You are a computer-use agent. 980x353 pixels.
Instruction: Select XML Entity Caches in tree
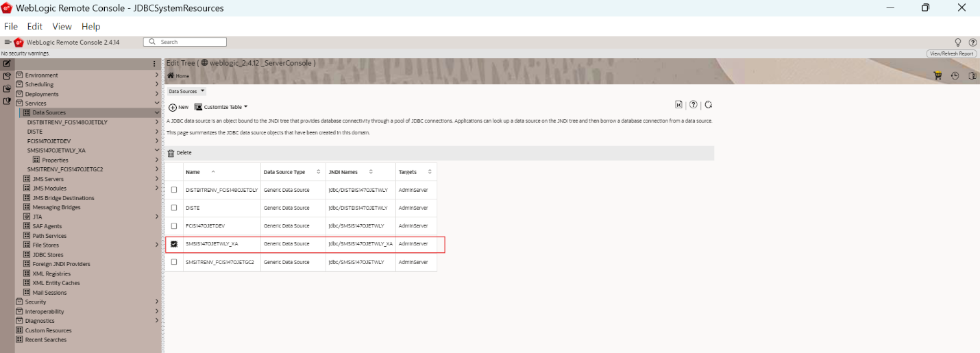click(x=56, y=282)
